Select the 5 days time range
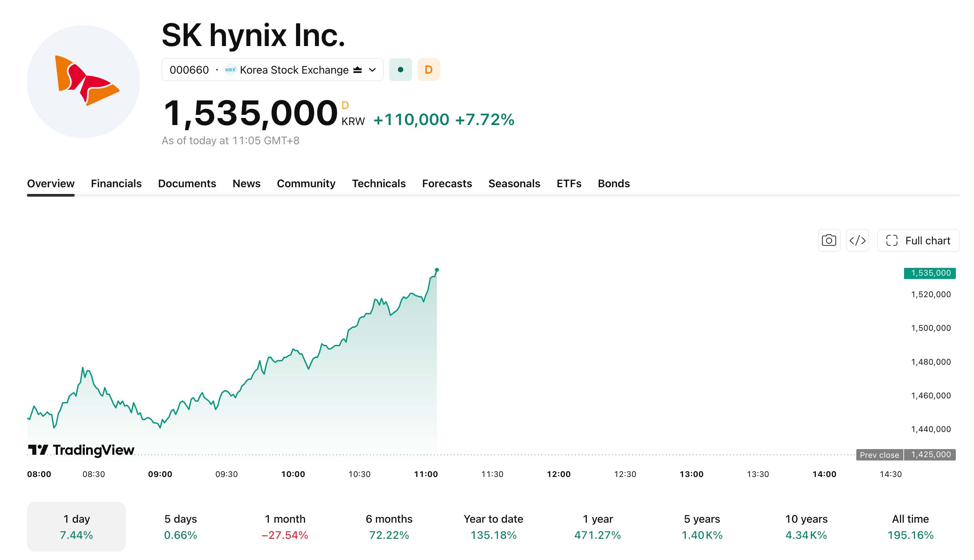Screen dimensions: 974x560 pyautogui.click(x=181, y=526)
